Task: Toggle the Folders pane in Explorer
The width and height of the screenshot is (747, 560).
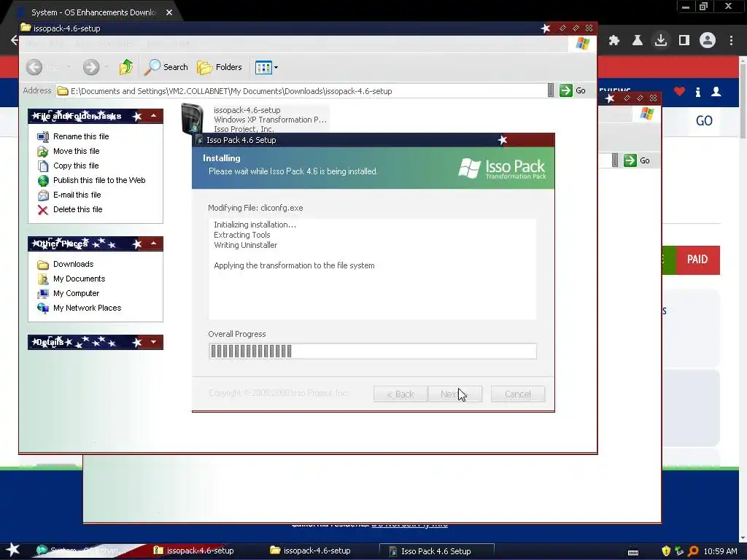Action: pos(220,67)
